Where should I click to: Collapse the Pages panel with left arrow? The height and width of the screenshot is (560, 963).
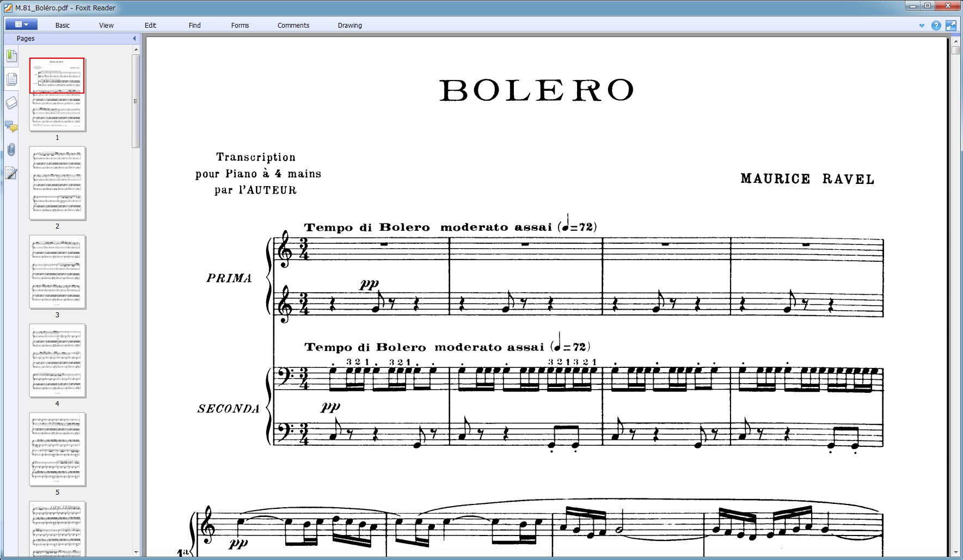134,38
